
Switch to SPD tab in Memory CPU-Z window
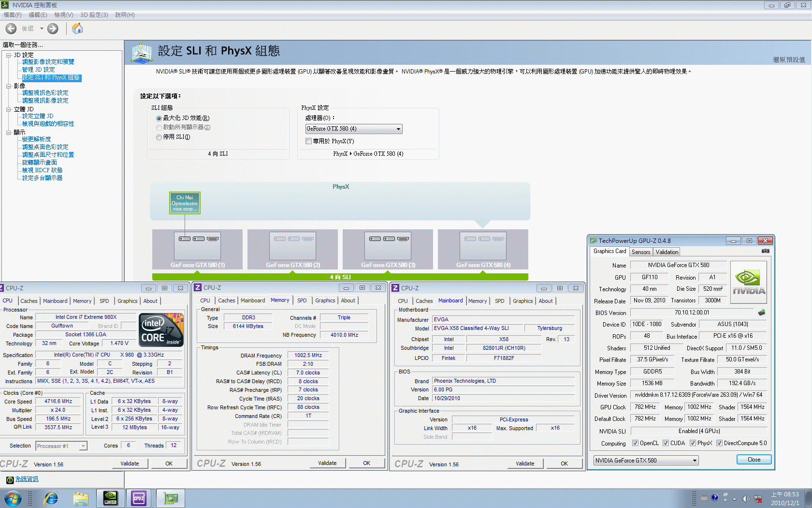point(302,300)
